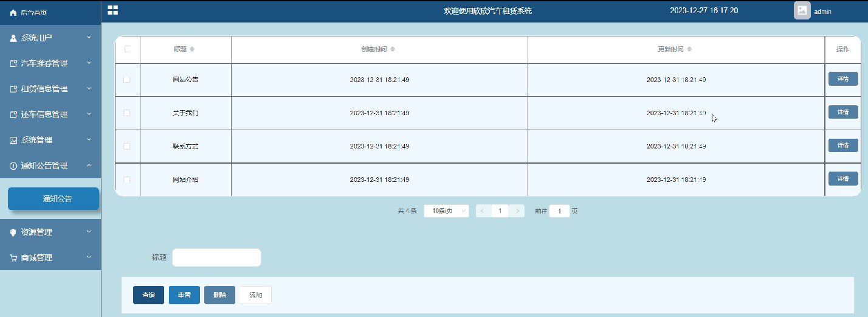Click the alert icon beside 通知公告管理
The height and width of the screenshot is (317, 868).
pyautogui.click(x=13, y=165)
